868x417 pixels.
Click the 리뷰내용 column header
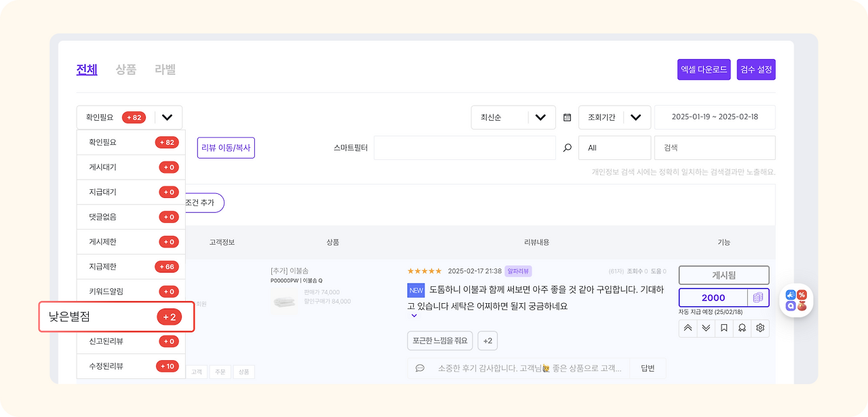(536, 242)
